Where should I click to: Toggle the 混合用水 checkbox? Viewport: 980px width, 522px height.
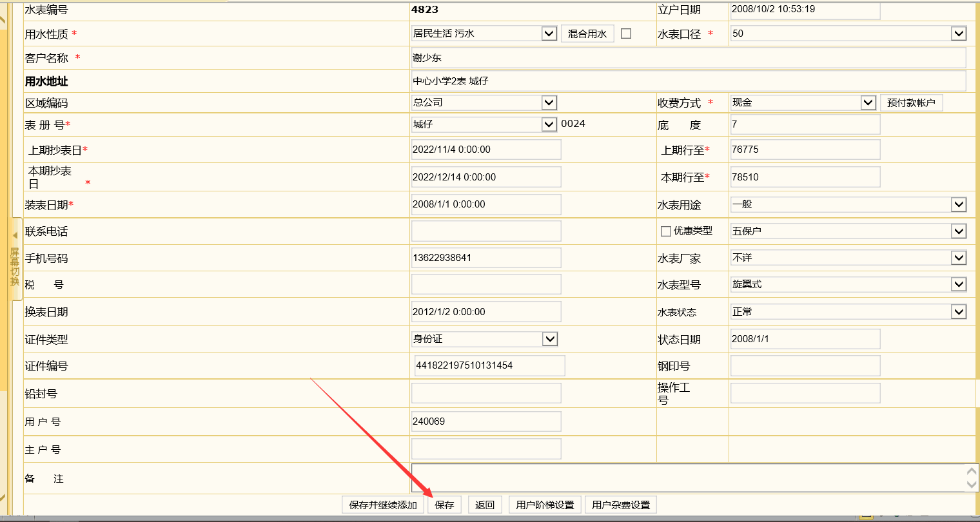click(626, 34)
